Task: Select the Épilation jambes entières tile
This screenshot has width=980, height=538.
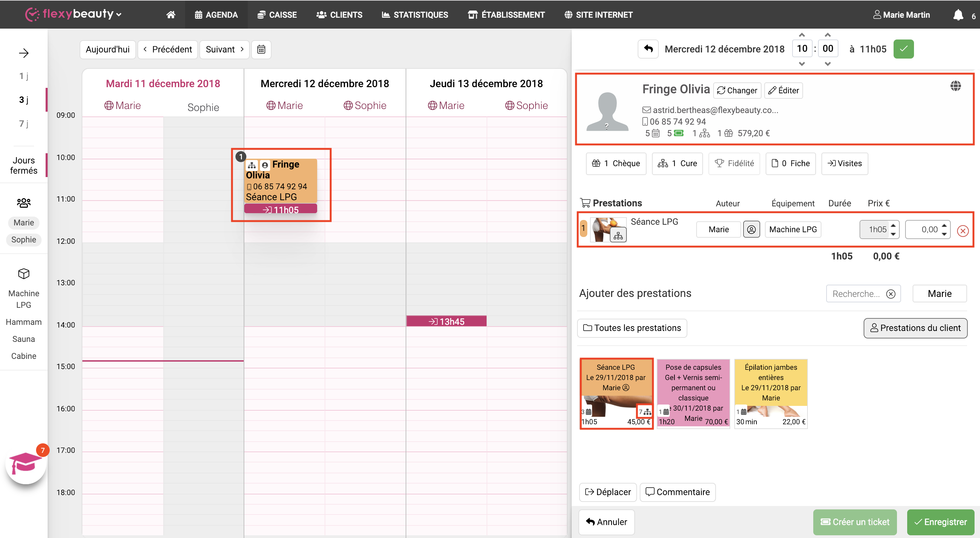Action: click(770, 393)
